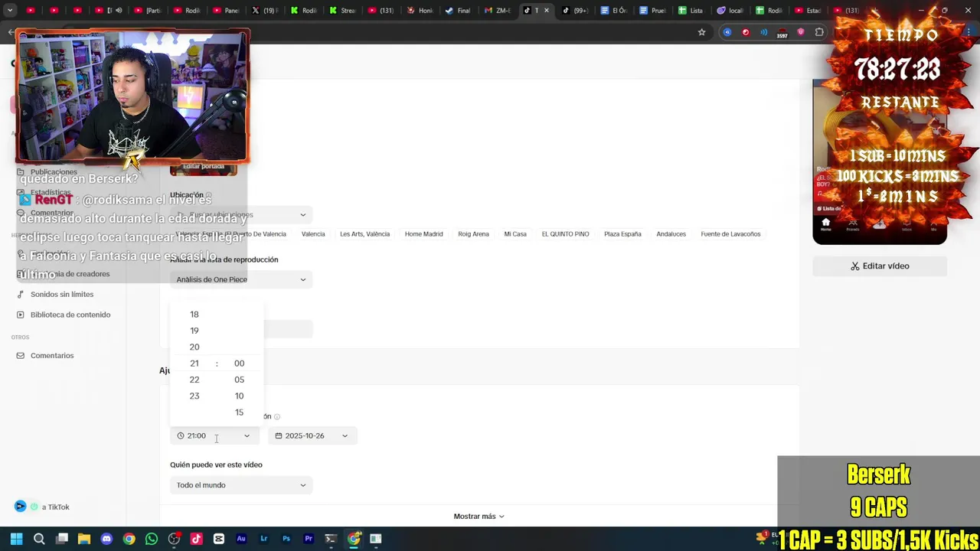Click Editar vídeo button
The height and width of the screenshot is (551, 980).
[880, 266]
